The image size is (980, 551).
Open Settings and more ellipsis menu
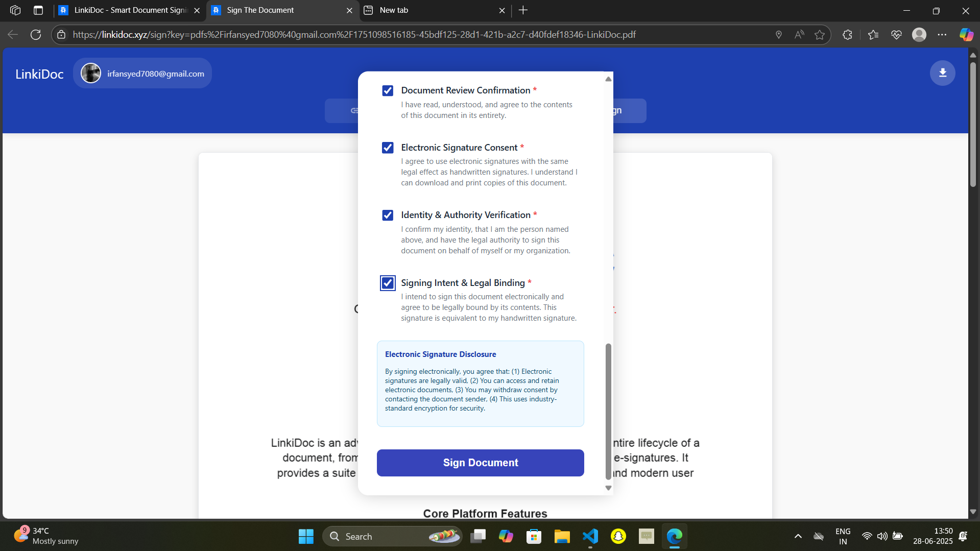[942, 35]
